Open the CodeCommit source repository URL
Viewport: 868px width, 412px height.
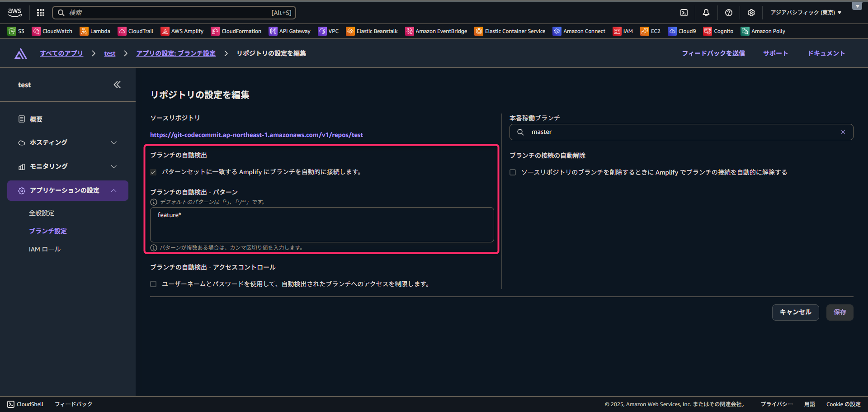pyautogui.click(x=256, y=135)
